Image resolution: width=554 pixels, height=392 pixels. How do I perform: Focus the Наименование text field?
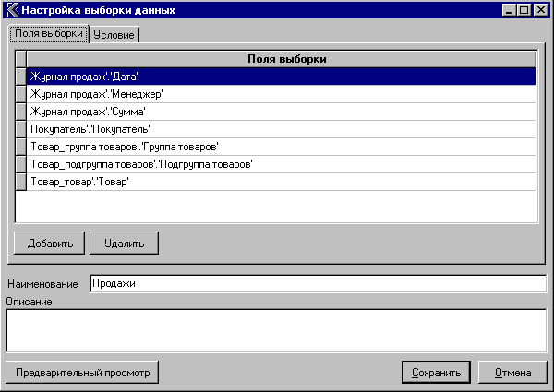click(318, 283)
